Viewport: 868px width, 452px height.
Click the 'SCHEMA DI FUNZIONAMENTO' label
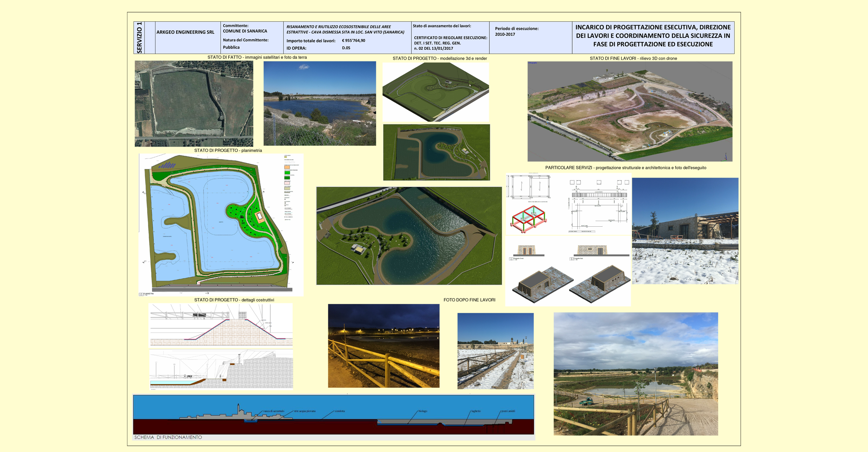click(168, 437)
